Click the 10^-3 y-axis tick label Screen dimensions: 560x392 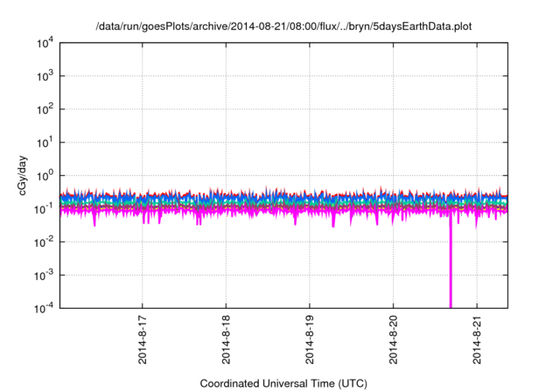42,274
